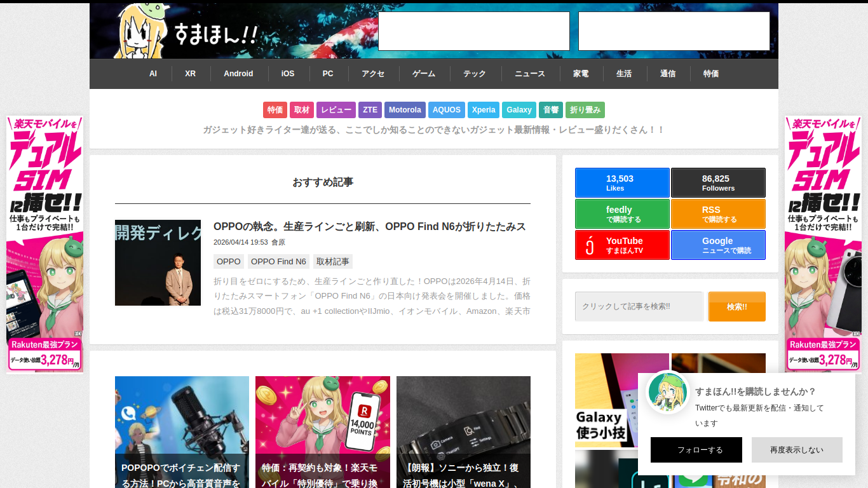Select アクセ in the navigation bar
The height and width of the screenshot is (488, 868).
pyautogui.click(x=373, y=74)
